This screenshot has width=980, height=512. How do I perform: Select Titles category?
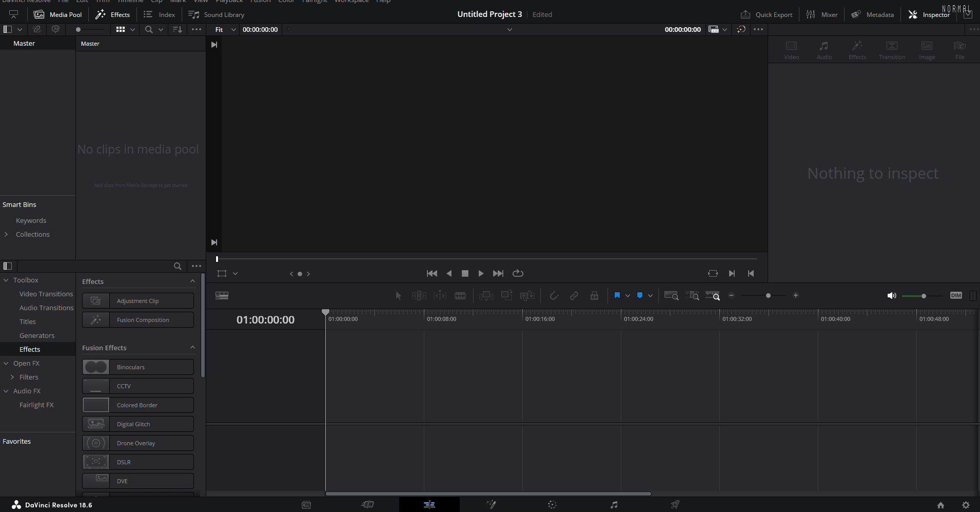[28, 321]
